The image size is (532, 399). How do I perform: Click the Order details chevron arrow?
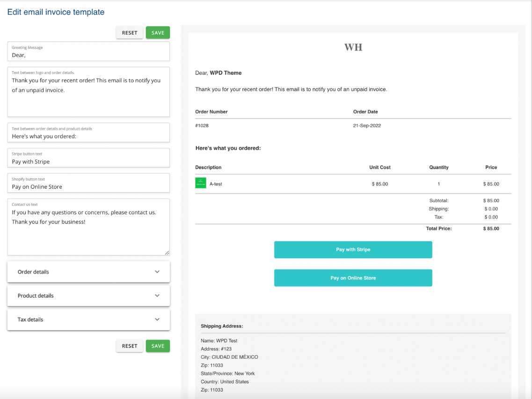(x=157, y=272)
